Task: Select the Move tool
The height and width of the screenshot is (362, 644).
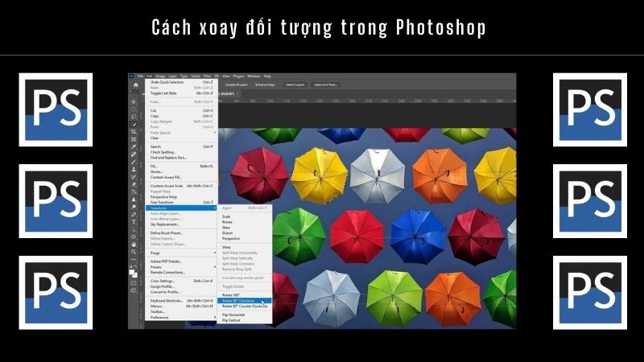Action: click(x=134, y=102)
